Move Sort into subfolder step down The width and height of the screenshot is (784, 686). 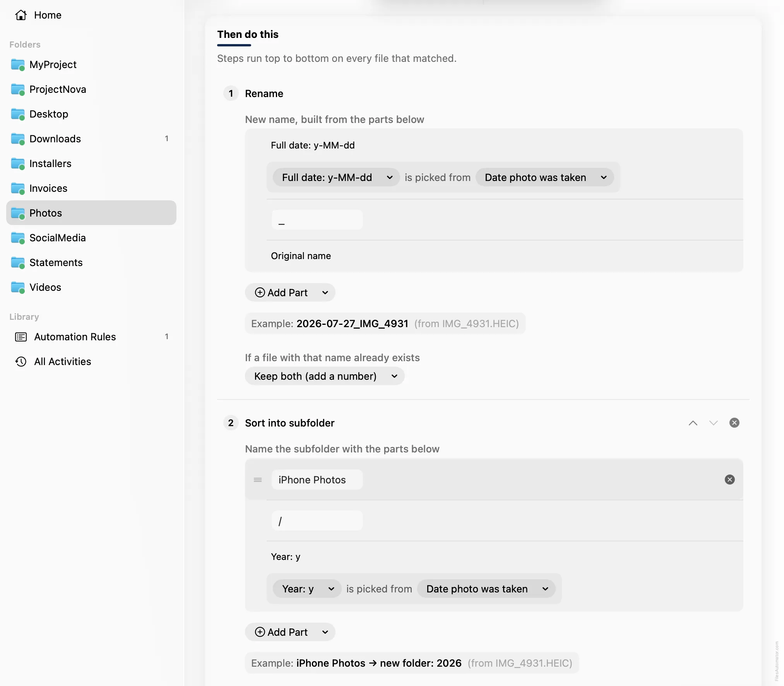713,423
